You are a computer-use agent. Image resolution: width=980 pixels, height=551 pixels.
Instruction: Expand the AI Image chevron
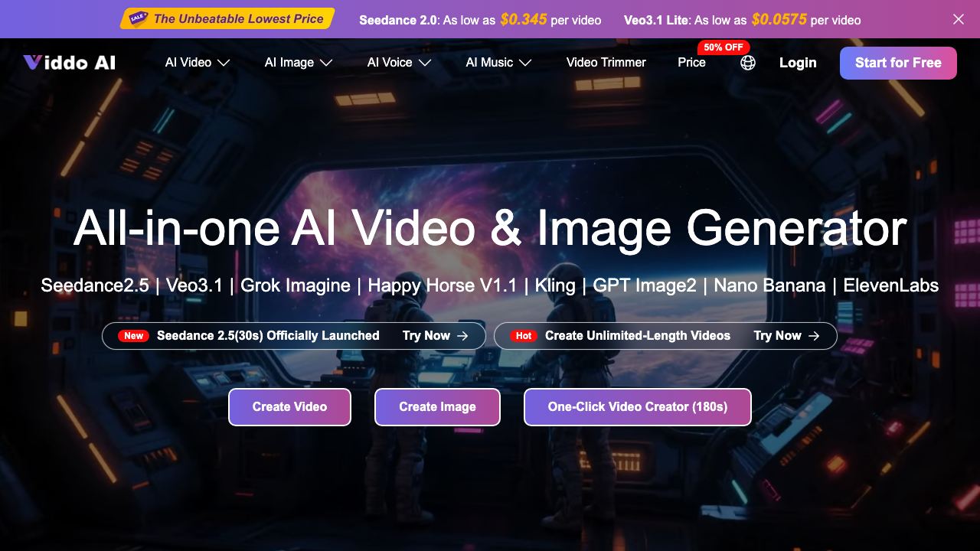point(326,63)
